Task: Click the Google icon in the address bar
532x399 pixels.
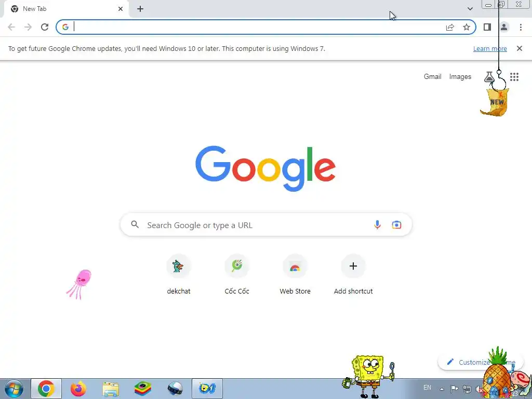Action: tap(65, 27)
